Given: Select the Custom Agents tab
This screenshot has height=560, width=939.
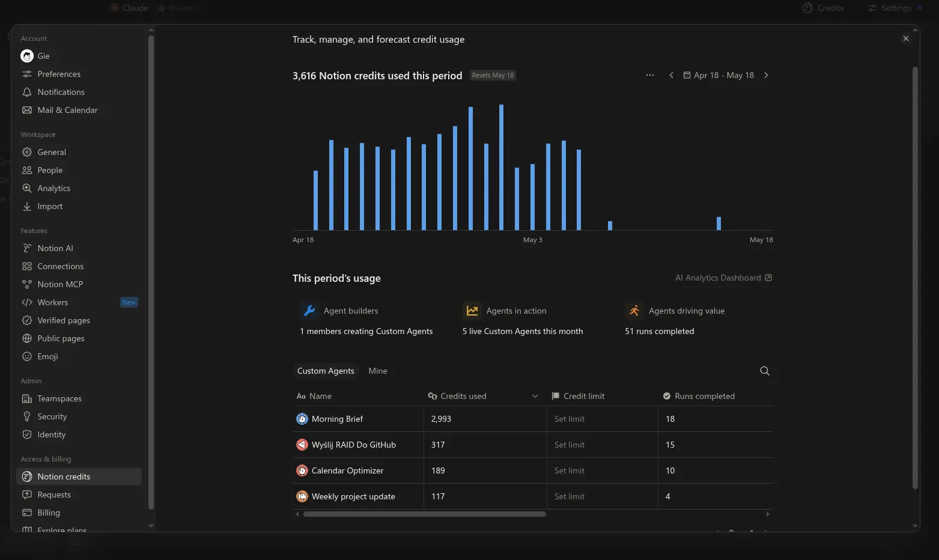Looking at the screenshot, I should point(326,371).
